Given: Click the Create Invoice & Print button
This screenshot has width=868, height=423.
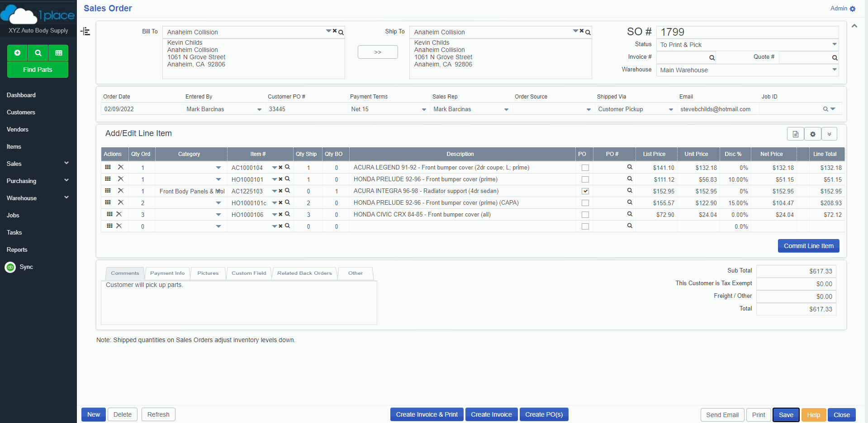Looking at the screenshot, I should click(427, 414).
